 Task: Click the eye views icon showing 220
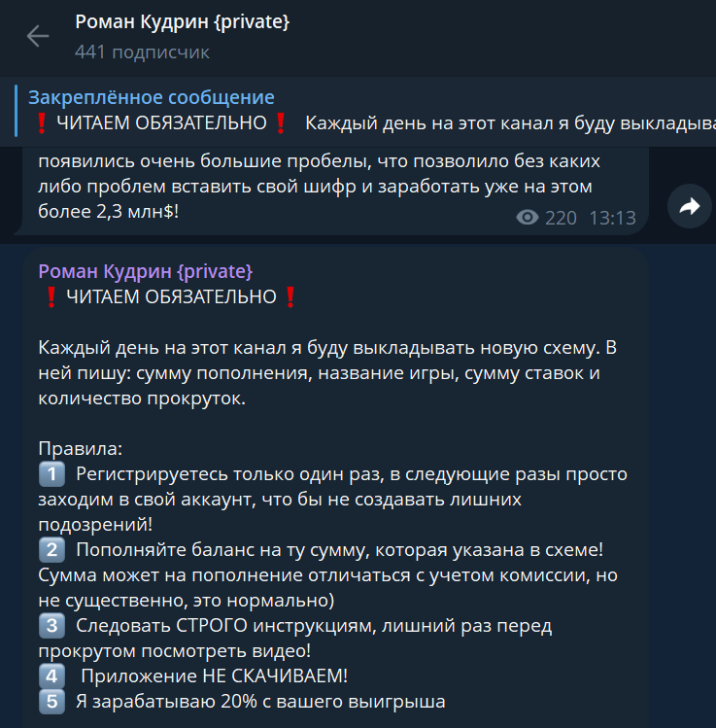[x=528, y=218]
